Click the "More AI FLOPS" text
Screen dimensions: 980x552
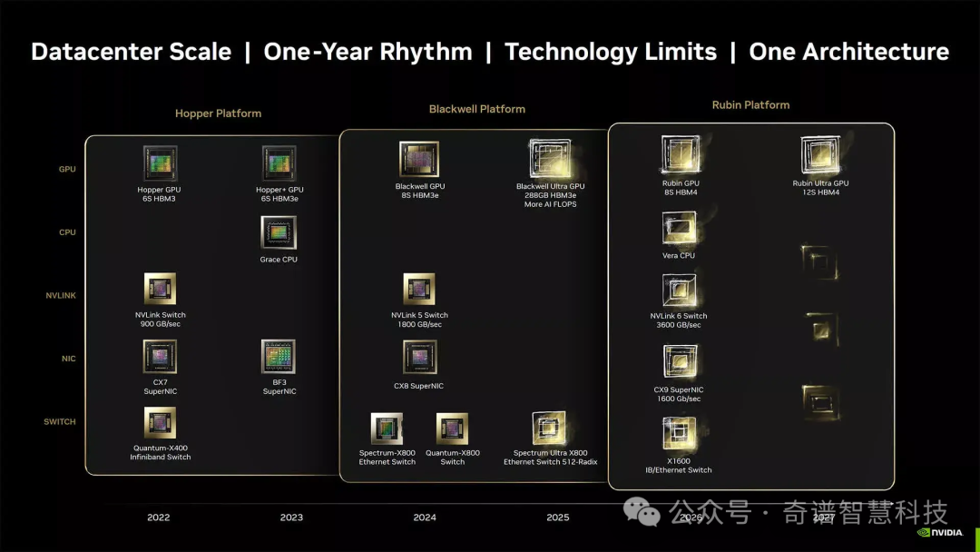tap(550, 204)
